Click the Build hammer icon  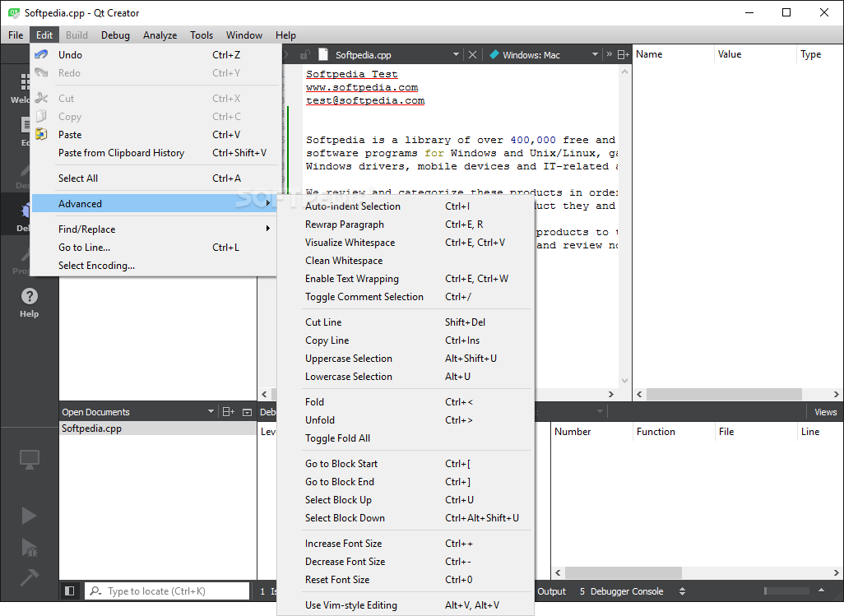click(29, 577)
